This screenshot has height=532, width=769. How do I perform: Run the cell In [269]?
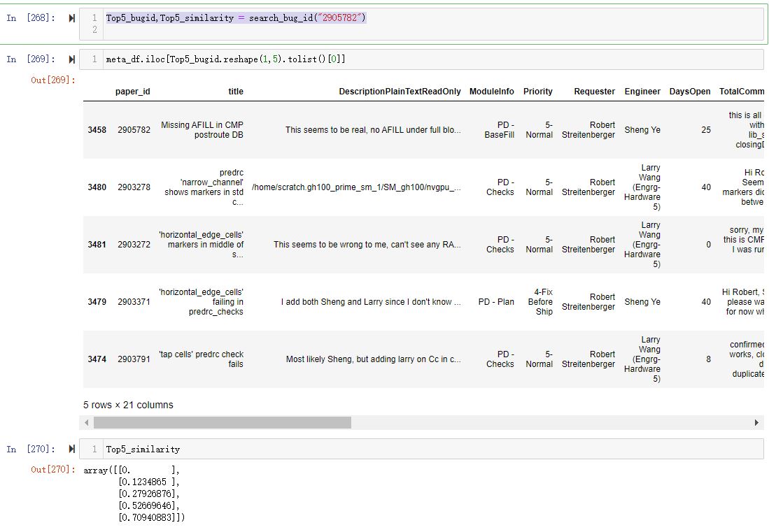[x=72, y=59]
